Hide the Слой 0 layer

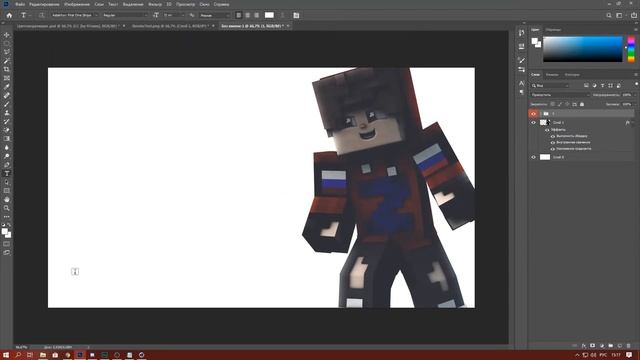[x=533, y=157]
